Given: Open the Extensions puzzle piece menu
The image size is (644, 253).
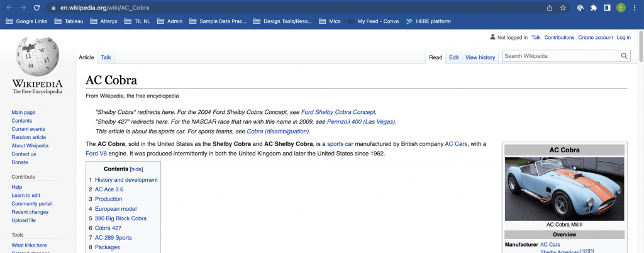Looking at the screenshot, I should point(593,8).
